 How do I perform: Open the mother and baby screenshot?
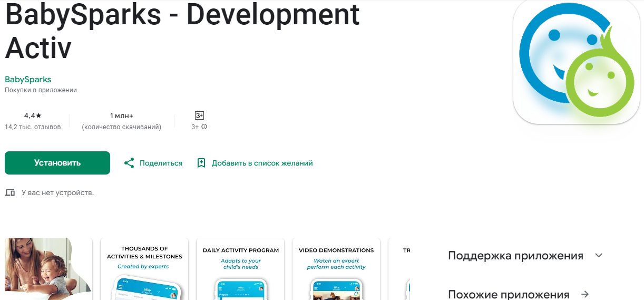48,269
